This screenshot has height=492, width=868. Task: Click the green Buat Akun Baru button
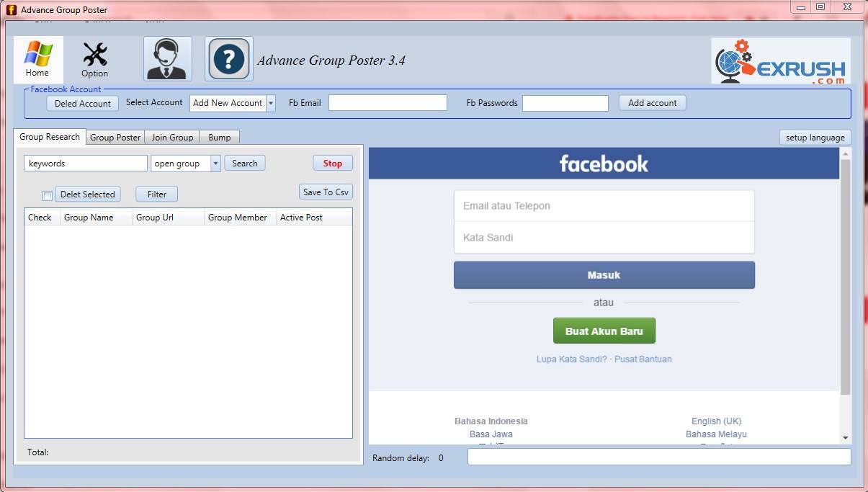(604, 331)
